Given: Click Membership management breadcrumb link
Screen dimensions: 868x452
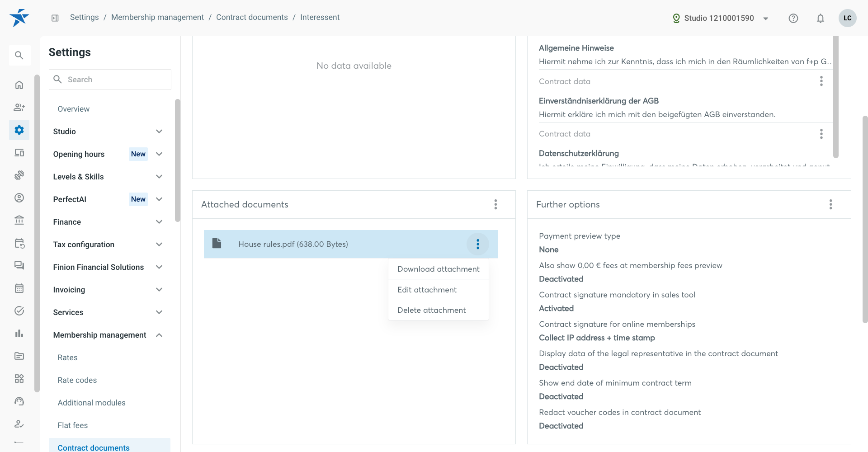Looking at the screenshot, I should 157,17.
